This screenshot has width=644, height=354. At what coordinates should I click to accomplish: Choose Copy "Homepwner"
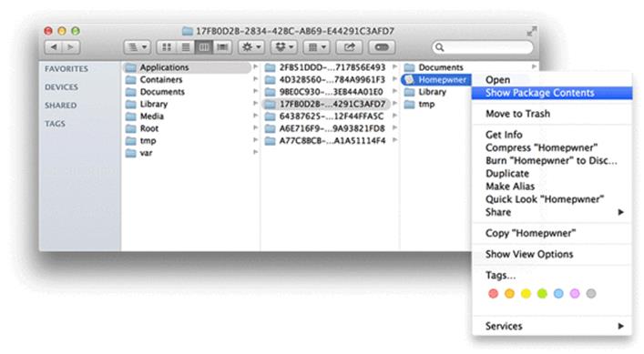[x=552, y=233]
